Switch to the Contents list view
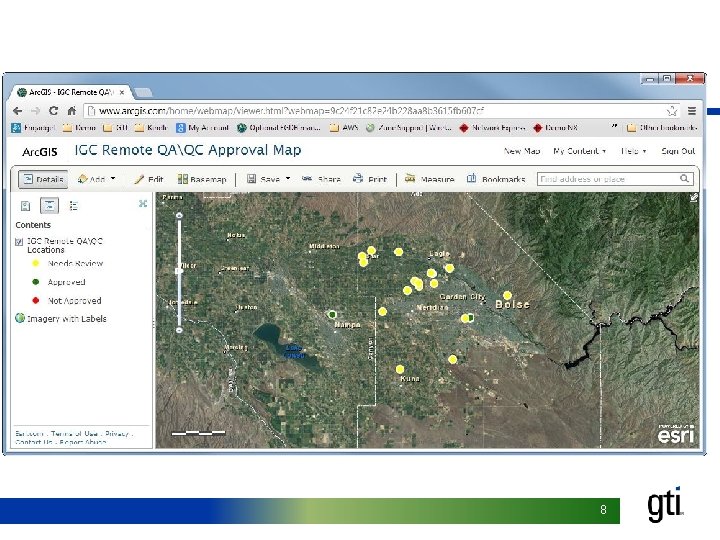The height and width of the screenshot is (540, 720). click(x=49, y=205)
